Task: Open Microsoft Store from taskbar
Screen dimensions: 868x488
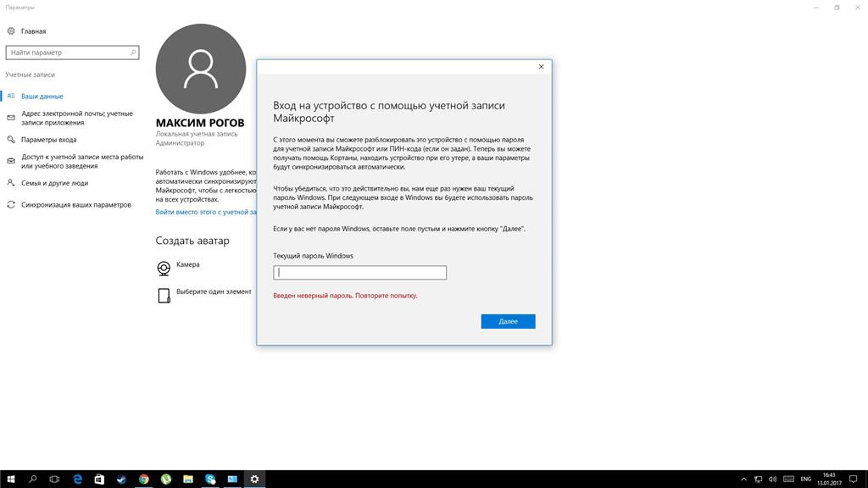Action: pyautogui.click(x=99, y=480)
